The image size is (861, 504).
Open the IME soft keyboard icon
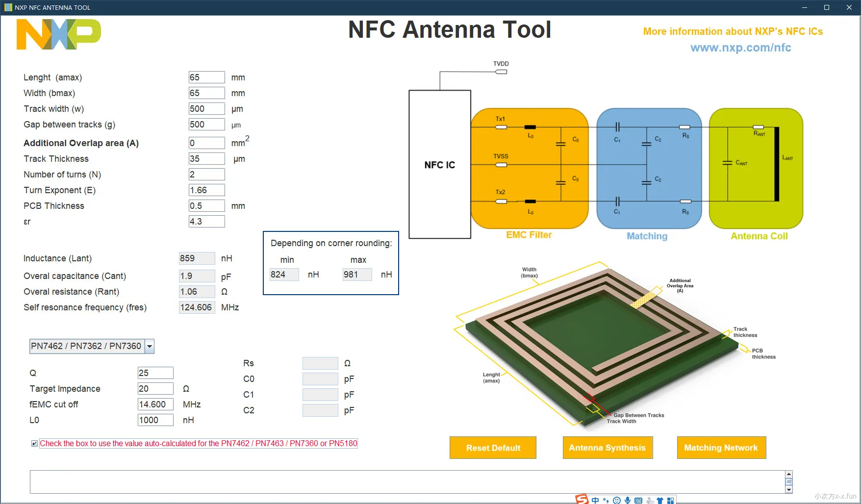(638, 500)
